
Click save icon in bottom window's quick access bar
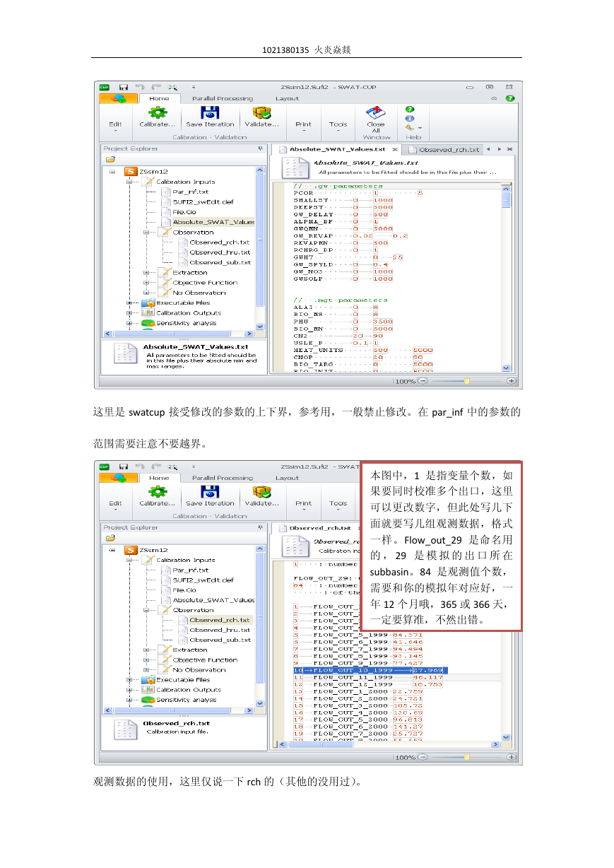pyautogui.click(x=123, y=467)
